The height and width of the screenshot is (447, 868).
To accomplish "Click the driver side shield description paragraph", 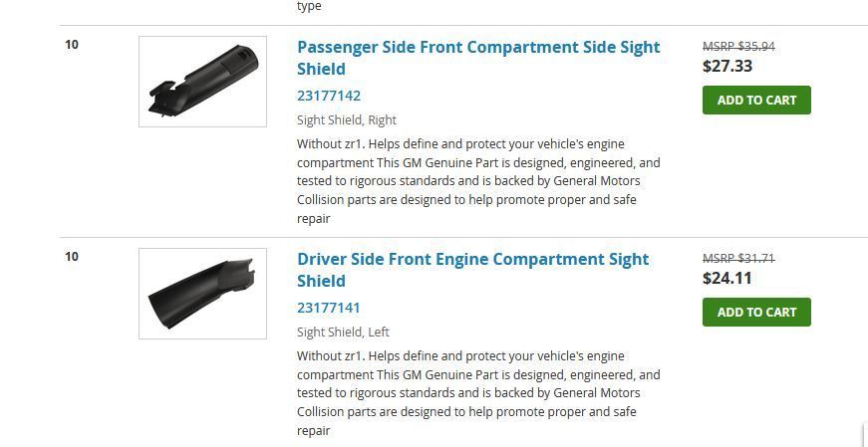I will (x=478, y=393).
